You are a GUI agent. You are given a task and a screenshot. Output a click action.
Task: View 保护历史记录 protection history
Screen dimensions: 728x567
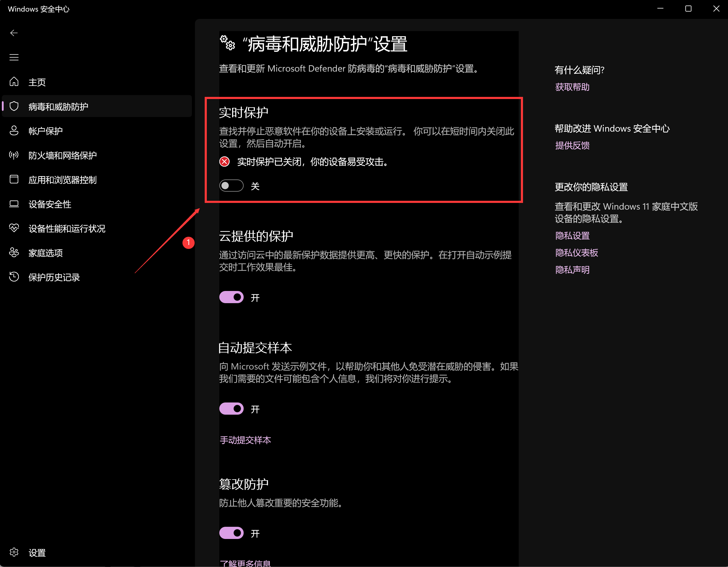coord(54,277)
